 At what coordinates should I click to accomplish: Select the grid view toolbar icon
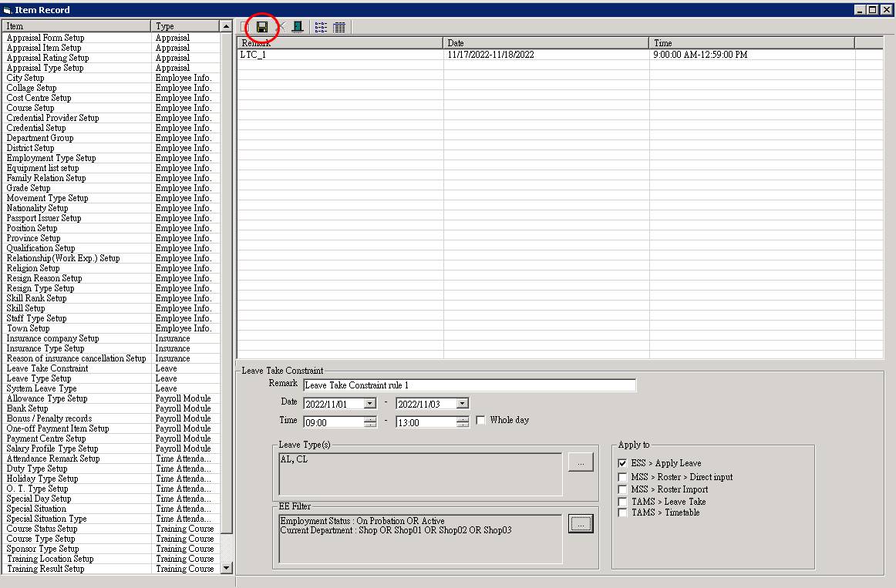(339, 26)
